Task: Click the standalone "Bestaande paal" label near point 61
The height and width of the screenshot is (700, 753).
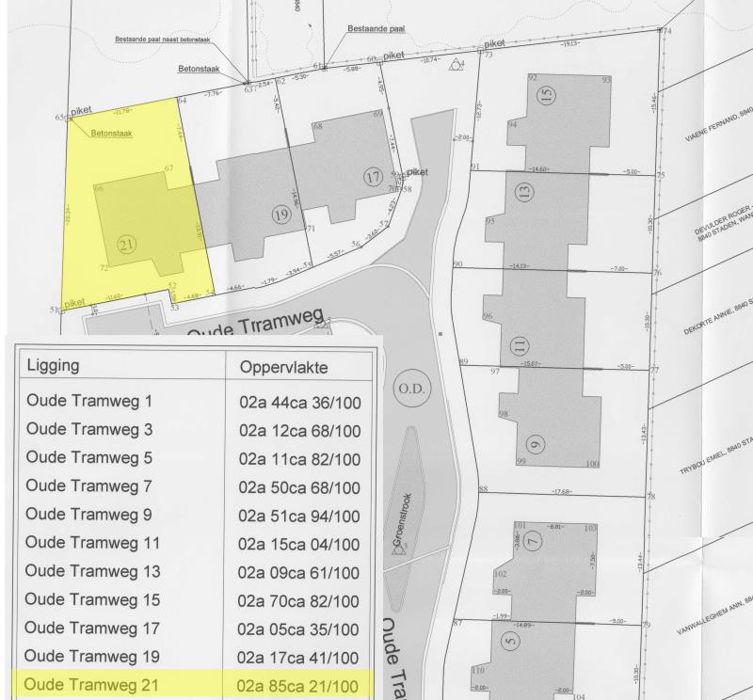Action: pos(376,29)
